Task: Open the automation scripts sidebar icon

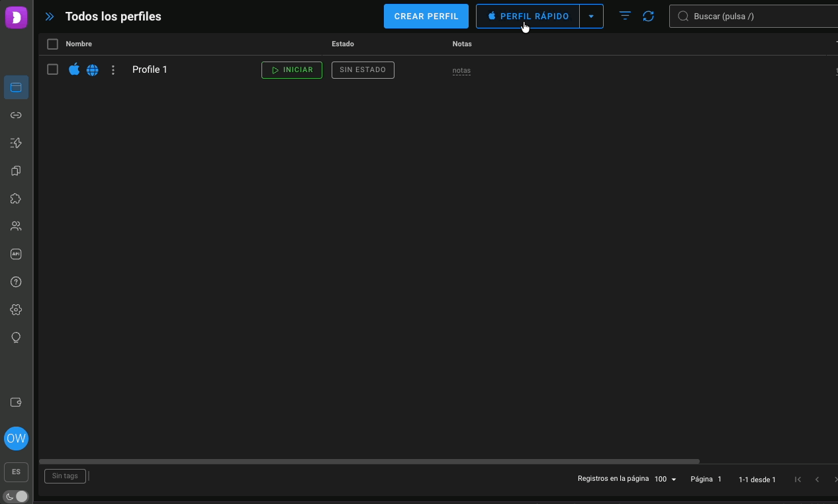Action: tap(16, 143)
